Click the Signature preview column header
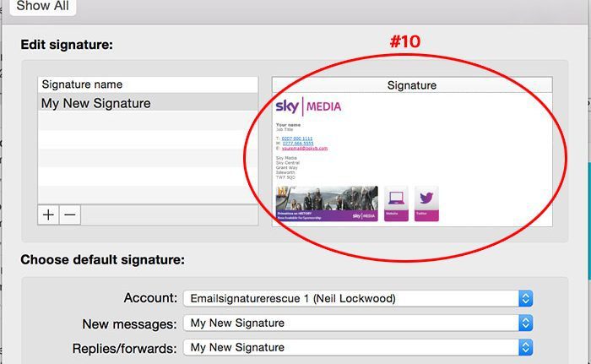 (x=411, y=84)
